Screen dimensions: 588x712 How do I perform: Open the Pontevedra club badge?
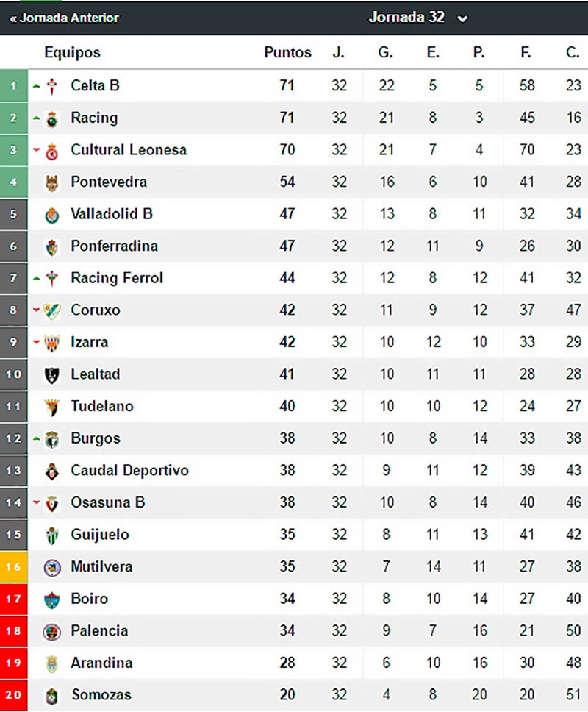[50, 182]
